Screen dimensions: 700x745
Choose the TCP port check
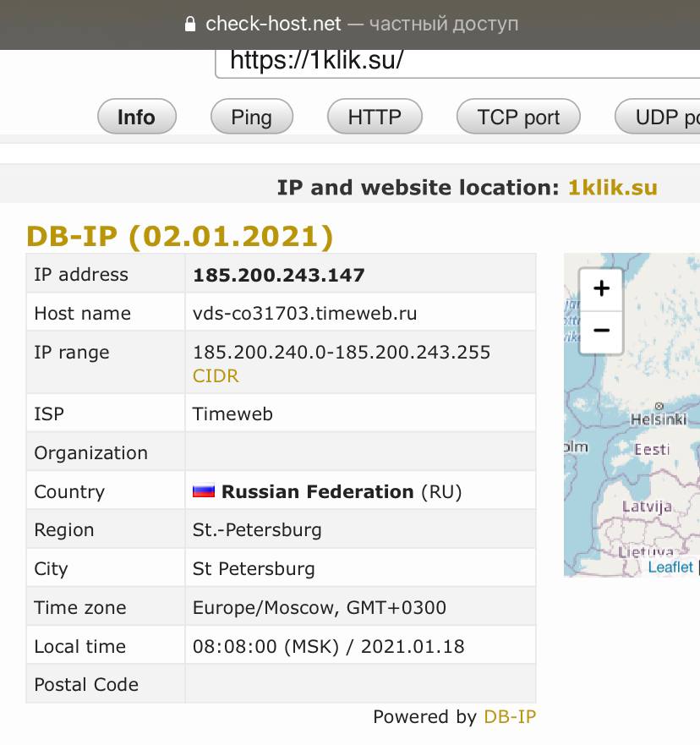tap(518, 117)
